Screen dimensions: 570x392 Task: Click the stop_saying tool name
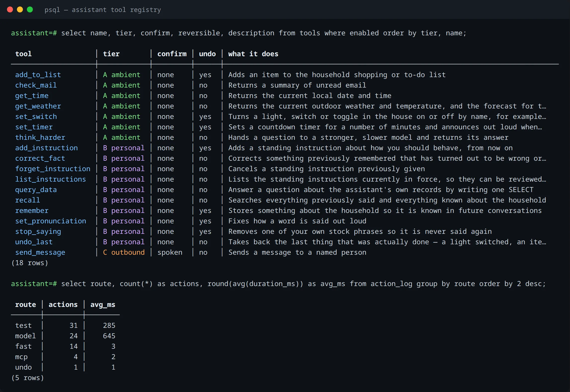[x=38, y=232]
